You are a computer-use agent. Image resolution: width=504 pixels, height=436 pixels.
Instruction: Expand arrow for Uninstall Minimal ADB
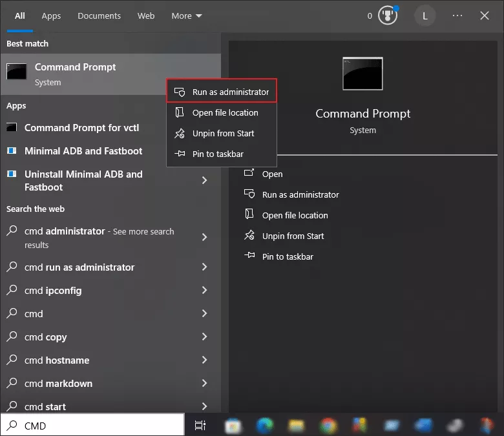point(204,180)
